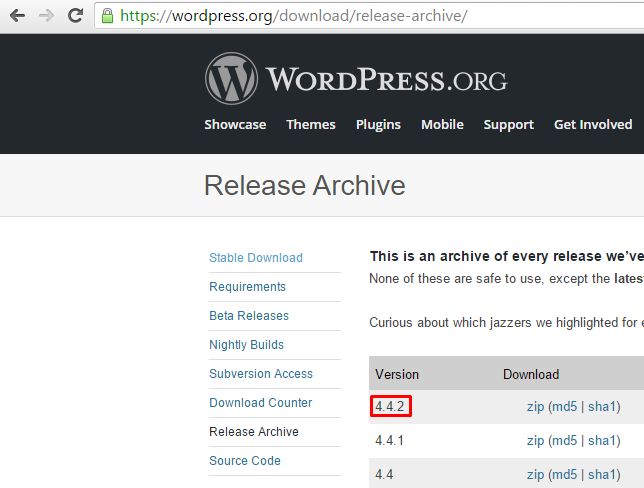Open the Requirements sidebar link
644x488 pixels.
point(247,287)
